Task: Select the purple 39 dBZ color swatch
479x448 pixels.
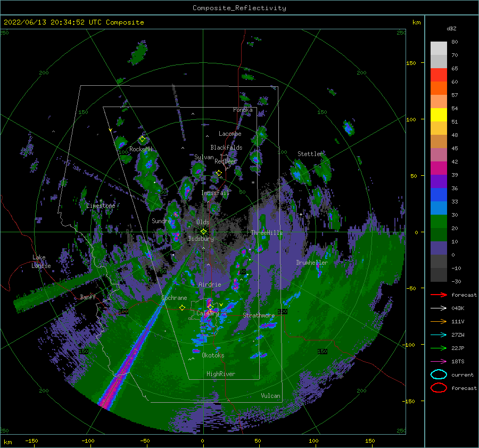Action: pyautogui.click(x=439, y=181)
